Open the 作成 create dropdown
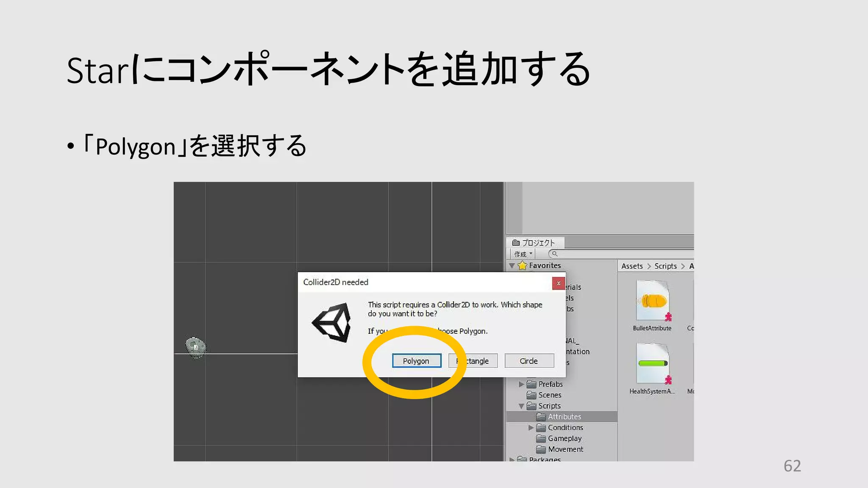Viewport: 868px width, 488px height. (x=523, y=254)
